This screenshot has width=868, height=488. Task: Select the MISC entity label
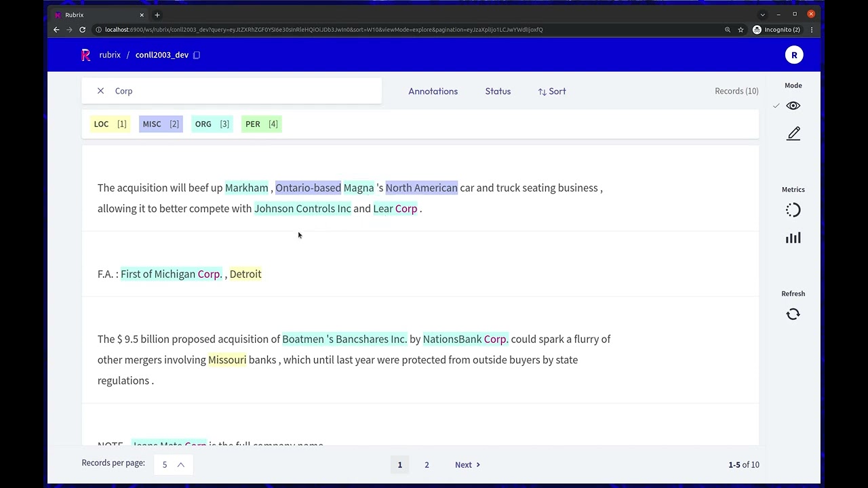(x=161, y=124)
